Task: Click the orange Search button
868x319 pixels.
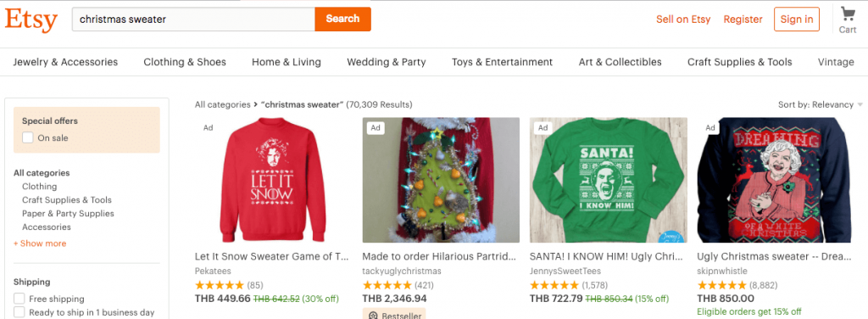Action: click(342, 19)
